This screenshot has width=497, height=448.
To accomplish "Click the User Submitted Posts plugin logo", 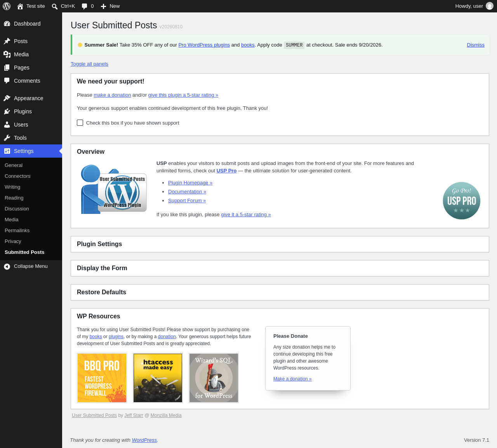I will point(113,189).
